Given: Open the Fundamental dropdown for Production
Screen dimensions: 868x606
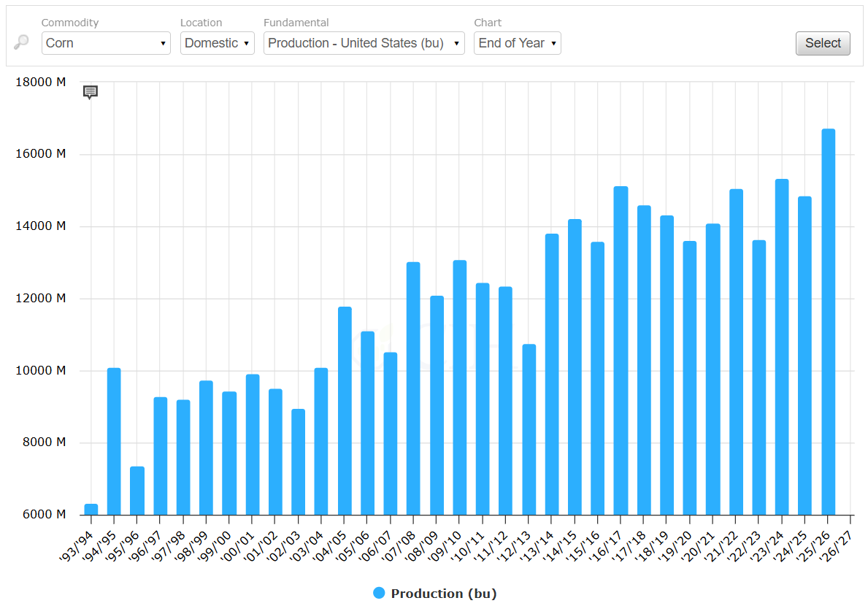Looking at the screenshot, I should [x=364, y=43].
